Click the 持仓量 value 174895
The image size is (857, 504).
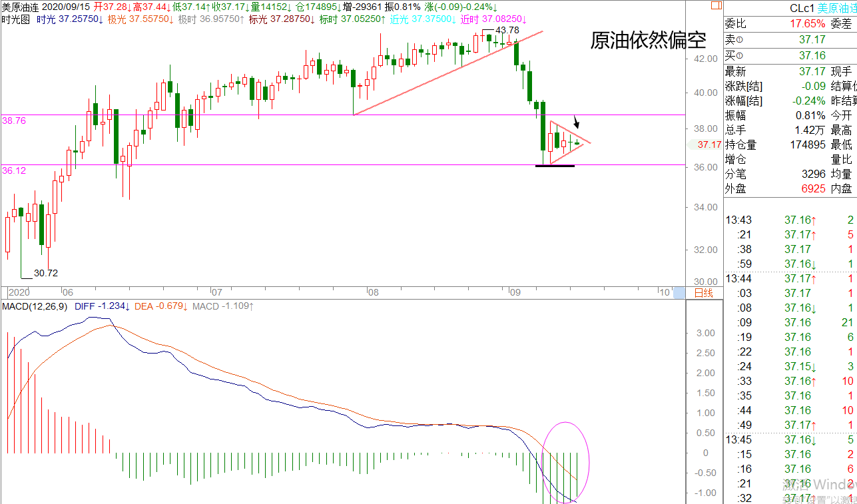click(806, 144)
